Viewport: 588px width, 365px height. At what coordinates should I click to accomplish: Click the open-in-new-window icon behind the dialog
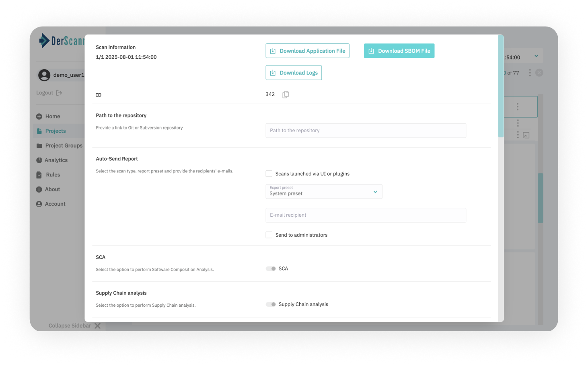526,135
